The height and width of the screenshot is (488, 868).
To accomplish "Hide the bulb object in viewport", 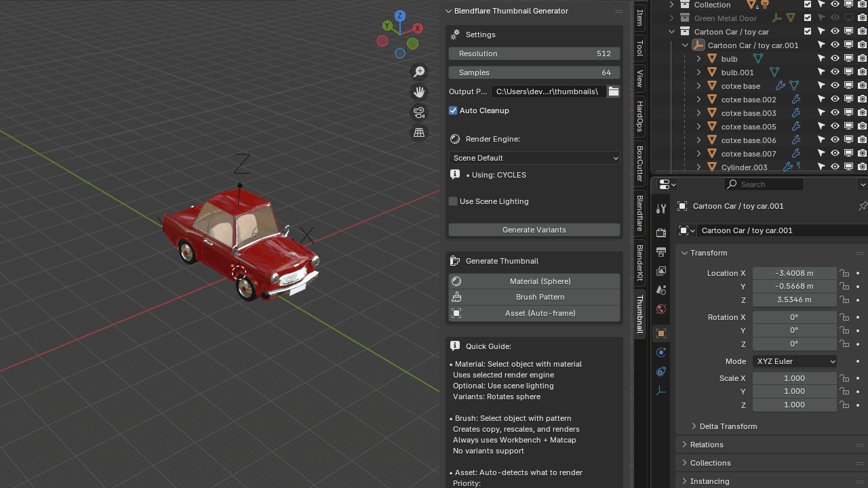I will coord(835,58).
